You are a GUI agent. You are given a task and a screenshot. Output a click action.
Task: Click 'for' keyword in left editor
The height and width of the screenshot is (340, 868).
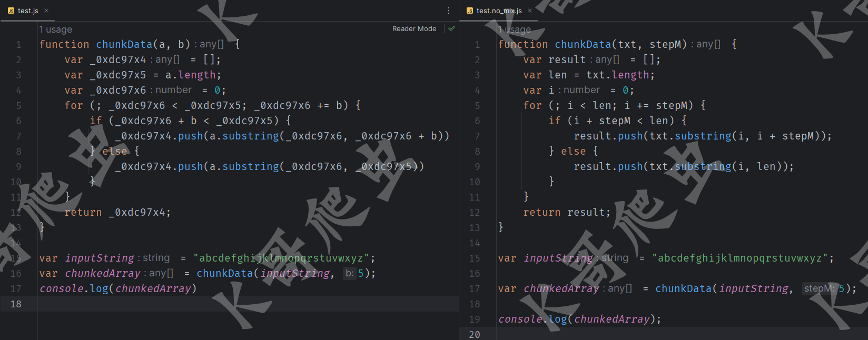coord(74,106)
